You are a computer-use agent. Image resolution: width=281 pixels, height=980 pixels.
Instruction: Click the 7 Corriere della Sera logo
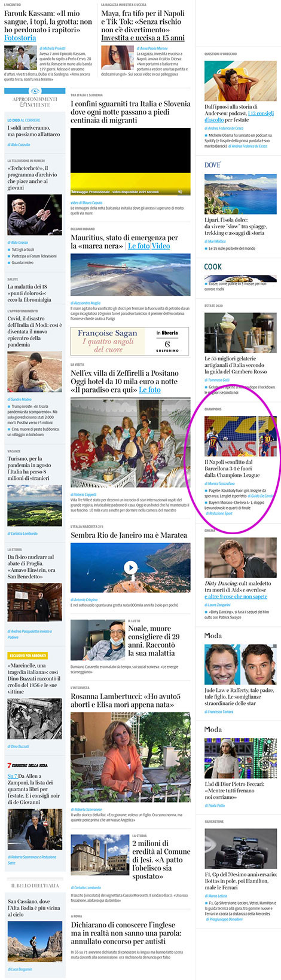(28, 765)
